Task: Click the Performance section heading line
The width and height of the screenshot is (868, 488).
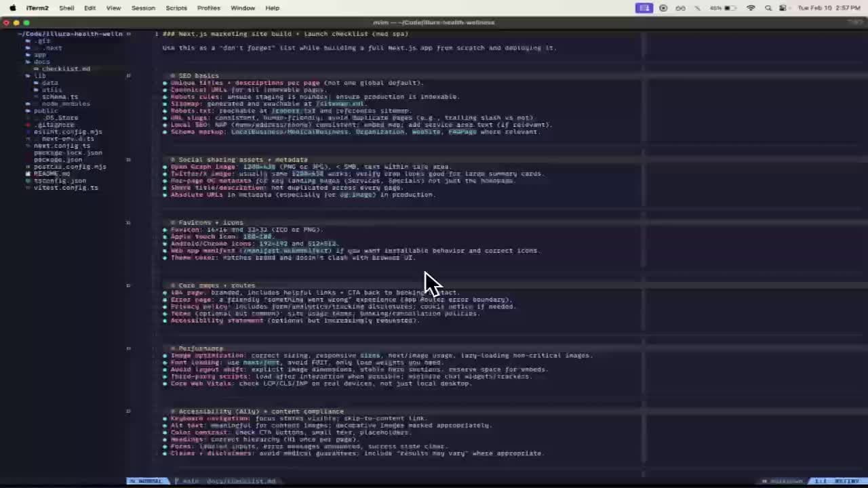Action: point(200,348)
